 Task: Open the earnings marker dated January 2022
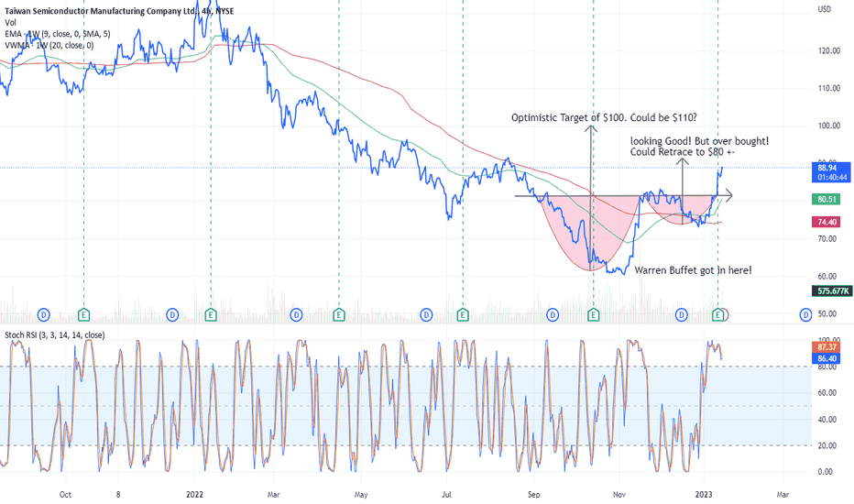click(212, 314)
